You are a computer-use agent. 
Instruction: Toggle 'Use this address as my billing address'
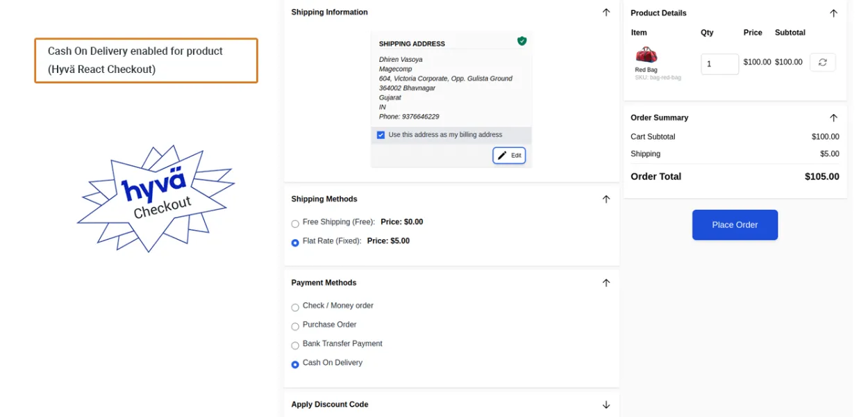[381, 135]
